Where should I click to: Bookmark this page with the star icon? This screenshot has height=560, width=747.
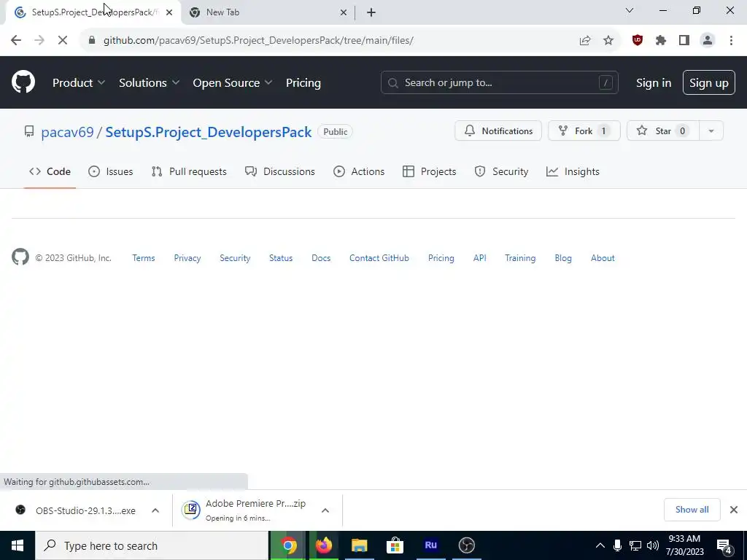coord(608,41)
